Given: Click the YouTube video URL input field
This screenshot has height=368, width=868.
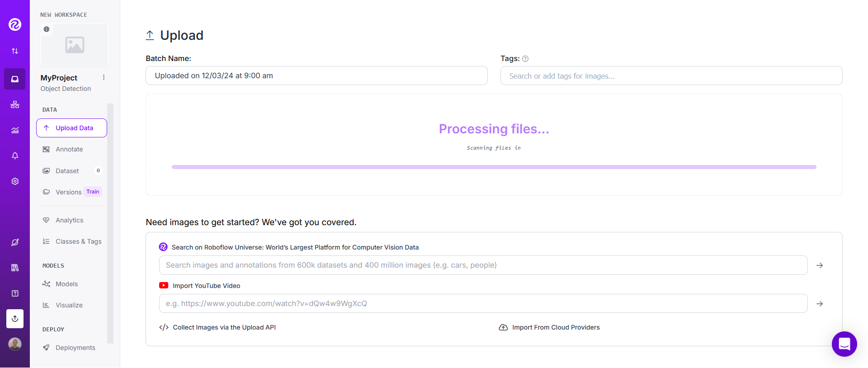Looking at the screenshot, I should pyautogui.click(x=483, y=303).
